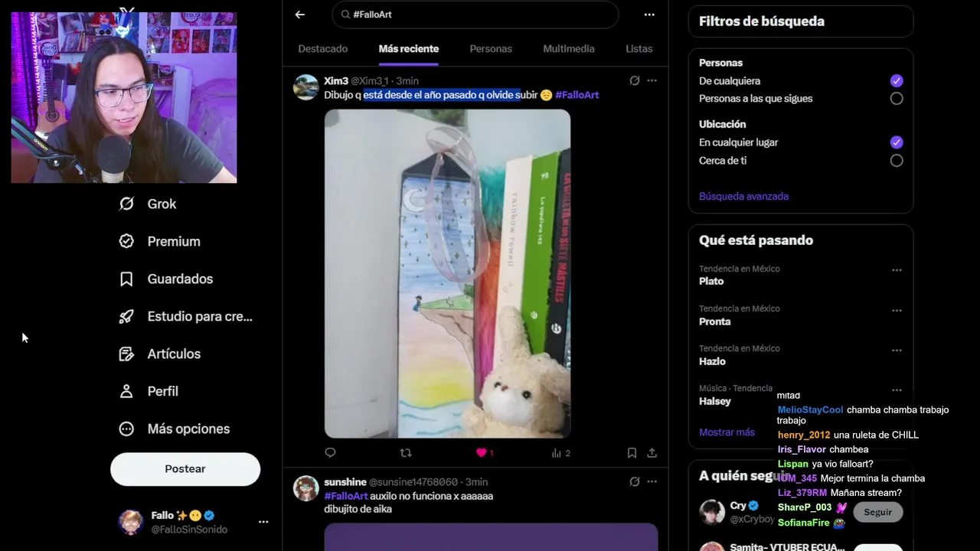980x551 pixels.
Task: Open Xim3's profile avatar
Action: [x=306, y=87]
